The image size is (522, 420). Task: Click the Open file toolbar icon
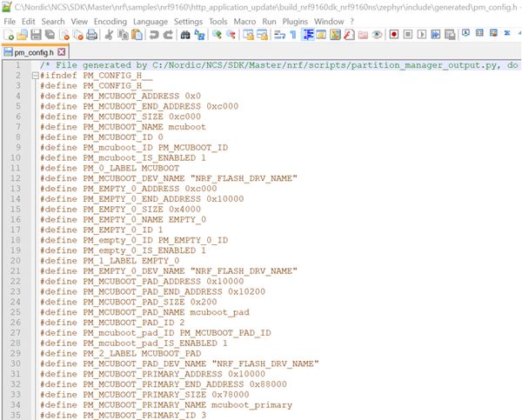pos(23,35)
